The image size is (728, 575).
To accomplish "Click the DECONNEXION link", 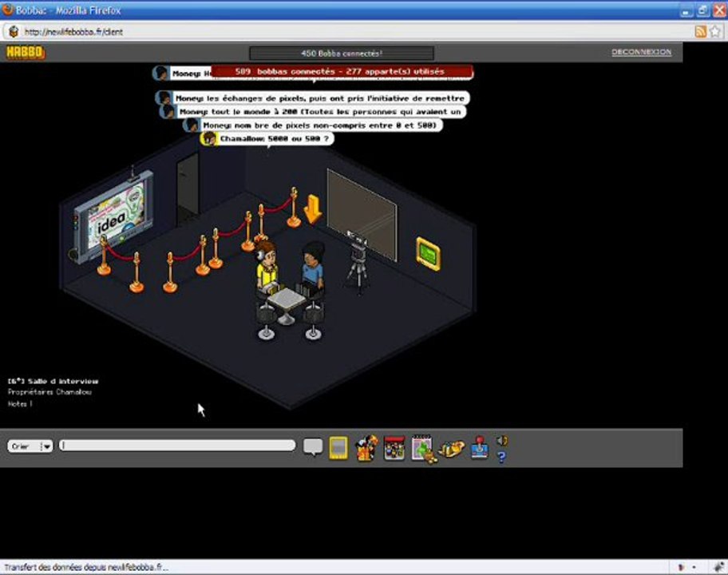I will pos(641,52).
